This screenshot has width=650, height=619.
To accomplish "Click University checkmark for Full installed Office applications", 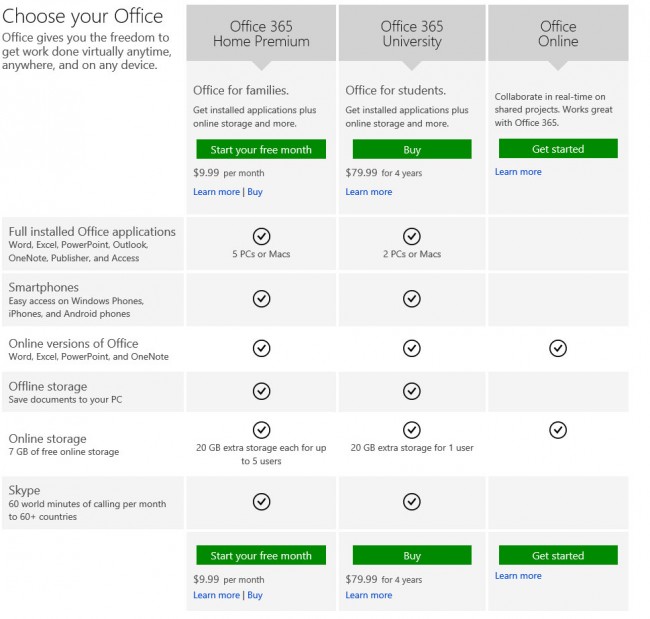I will click(x=412, y=236).
